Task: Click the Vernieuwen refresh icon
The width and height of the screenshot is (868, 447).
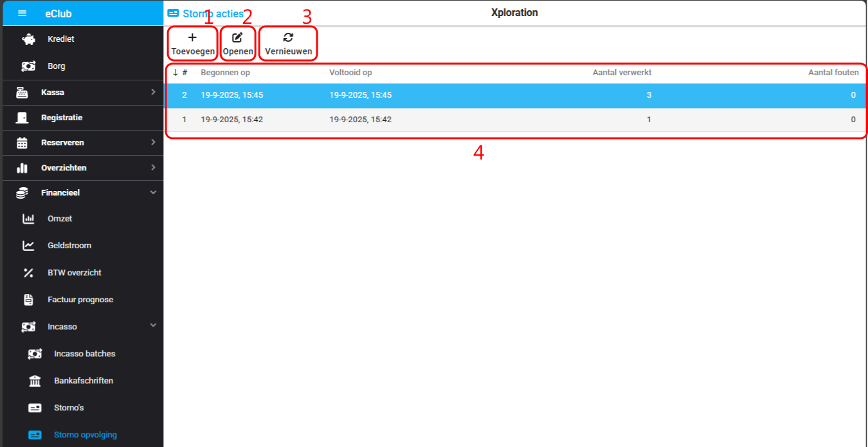Action: 288,37
